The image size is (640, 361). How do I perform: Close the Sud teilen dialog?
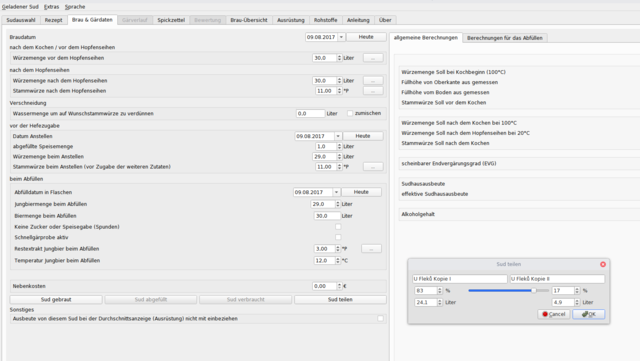click(603, 264)
